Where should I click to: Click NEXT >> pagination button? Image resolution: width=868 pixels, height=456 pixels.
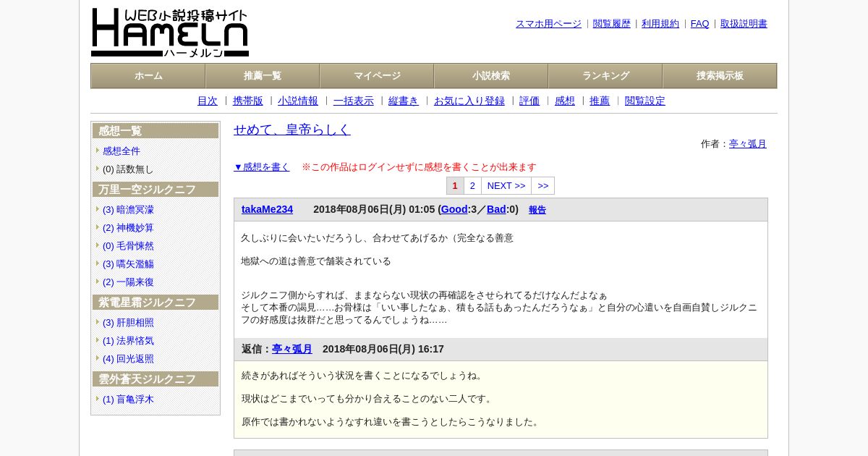(x=506, y=186)
